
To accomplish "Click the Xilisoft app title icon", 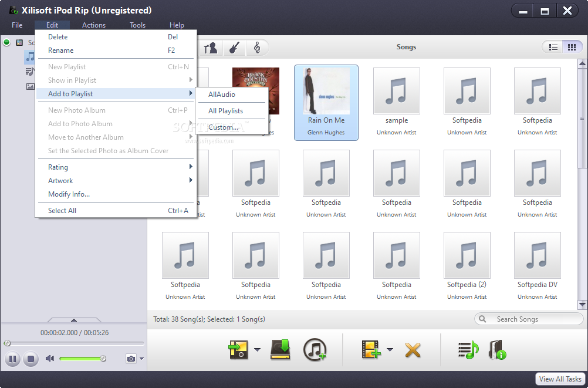I will pyautogui.click(x=13, y=10).
